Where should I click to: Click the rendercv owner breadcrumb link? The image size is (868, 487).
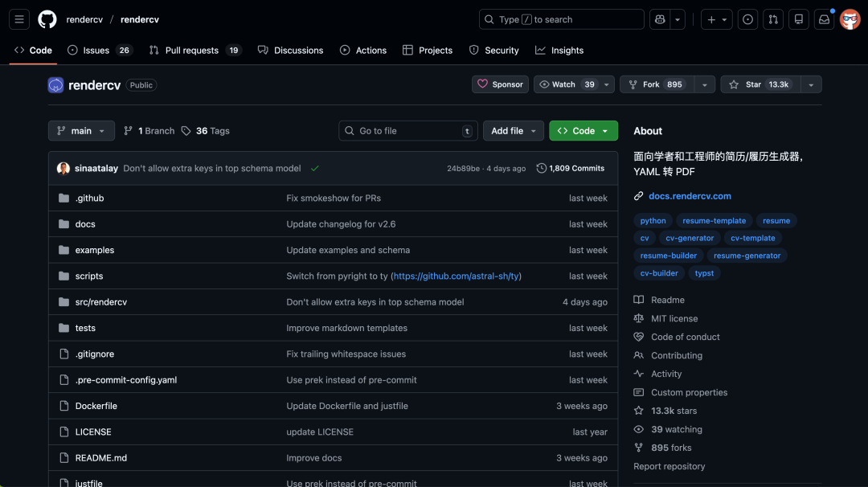tap(84, 19)
